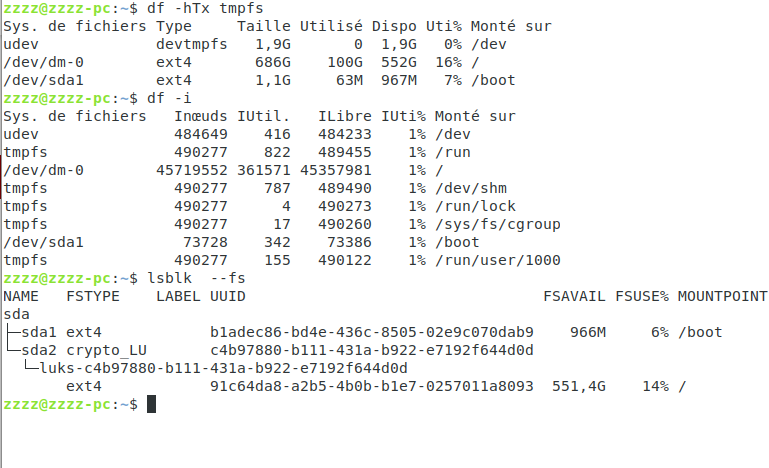The width and height of the screenshot is (769, 468).
Task: Click the Inœuds column header
Action: pos(201,116)
